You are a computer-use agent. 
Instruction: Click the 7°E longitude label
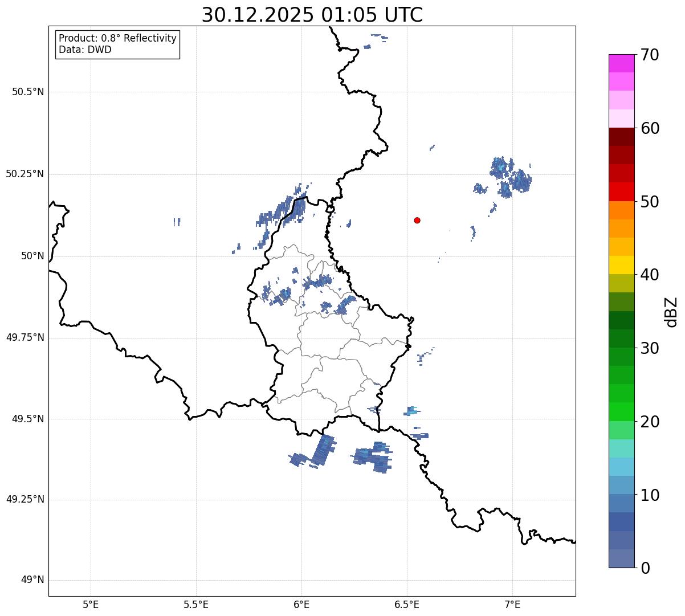point(512,604)
